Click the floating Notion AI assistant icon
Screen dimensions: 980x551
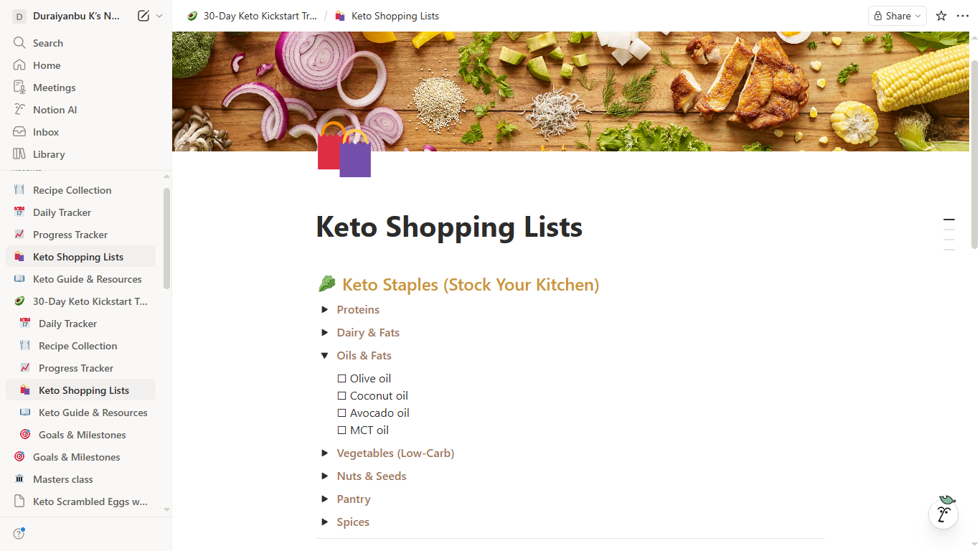(x=943, y=514)
